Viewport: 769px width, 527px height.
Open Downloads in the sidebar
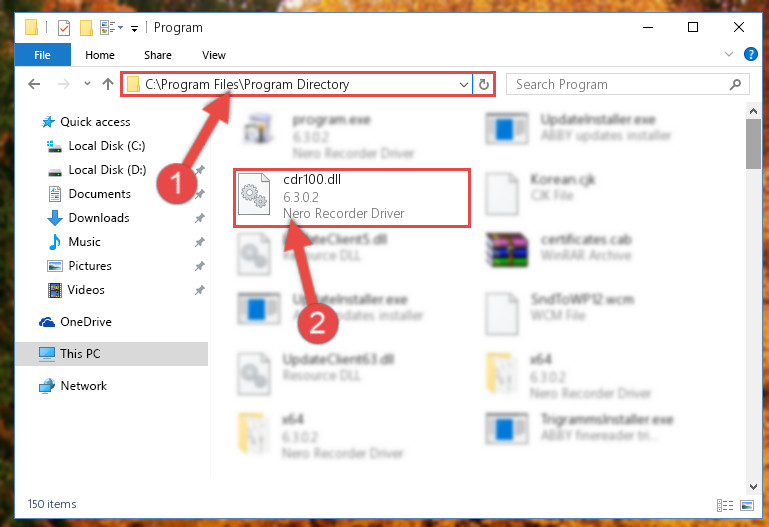click(99, 218)
